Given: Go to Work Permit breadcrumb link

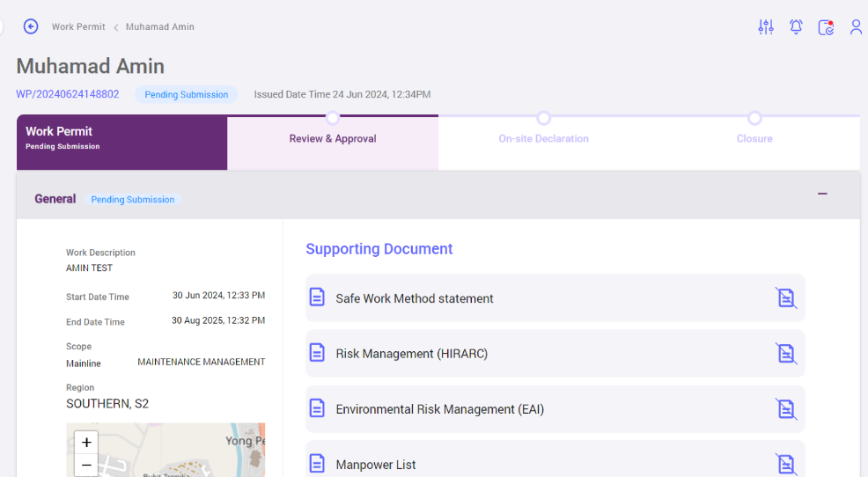Looking at the screenshot, I should [78, 26].
